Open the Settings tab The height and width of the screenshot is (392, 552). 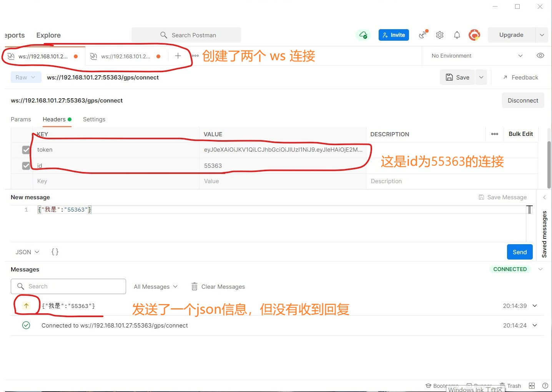pyautogui.click(x=94, y=119)
